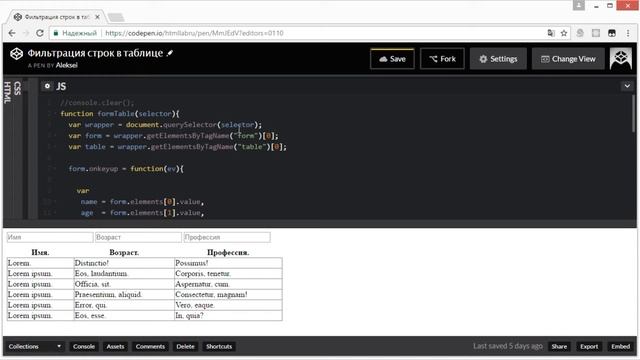Click table cell Praesentium, aliquid.
The image size is (640, 360).
(124, 295)
